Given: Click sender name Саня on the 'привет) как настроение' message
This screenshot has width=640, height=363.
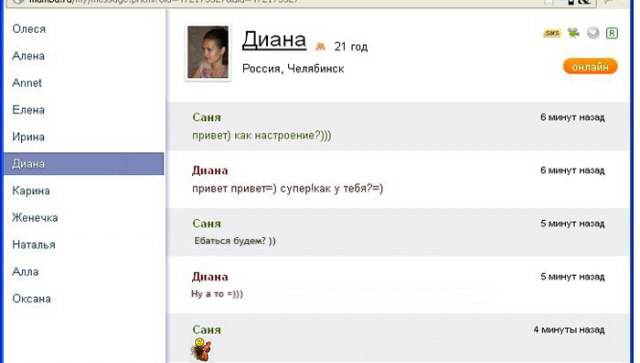Looking at the screenshot, I should coord(207,118).
